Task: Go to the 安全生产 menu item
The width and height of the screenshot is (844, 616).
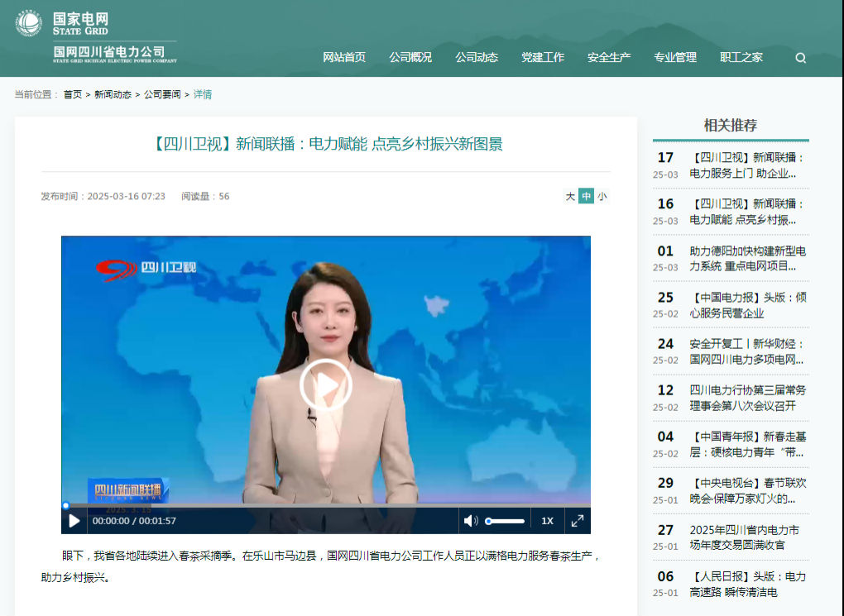Action: 609,57
